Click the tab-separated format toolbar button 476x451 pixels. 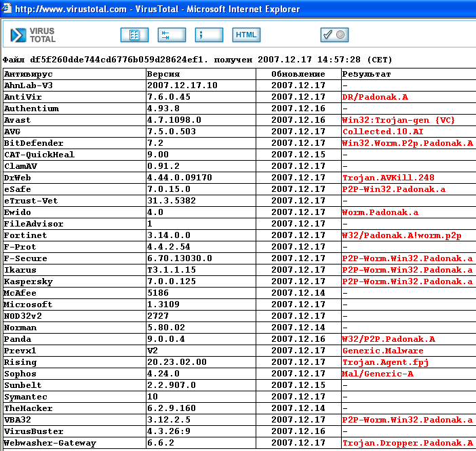pos(172,35)
